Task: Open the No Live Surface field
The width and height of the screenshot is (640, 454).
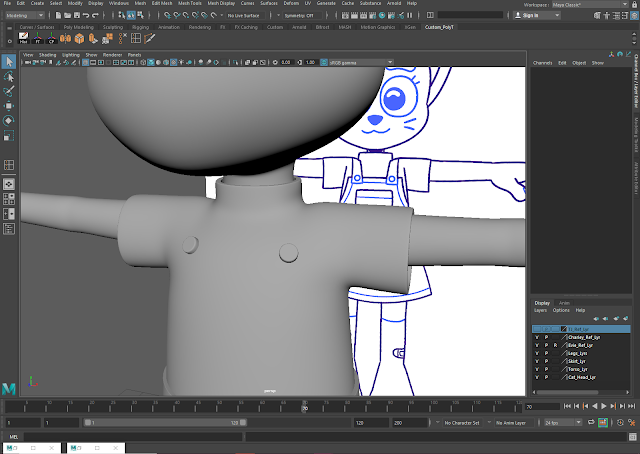Action: pyautogui.click(x=244, y=16)
